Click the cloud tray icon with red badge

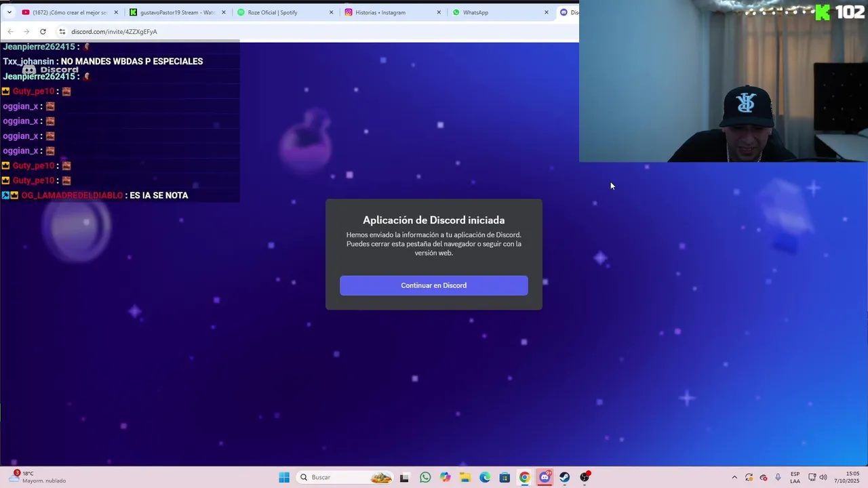tap(763, 477)
